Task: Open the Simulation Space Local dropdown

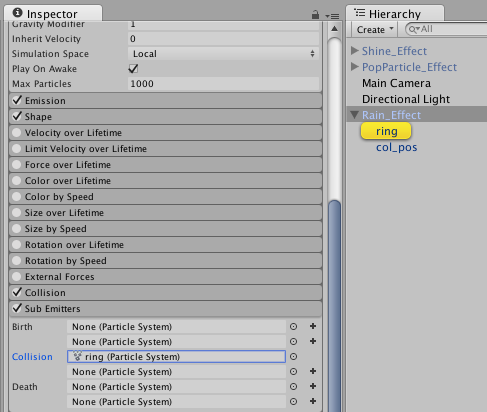Action: (223, 54)
